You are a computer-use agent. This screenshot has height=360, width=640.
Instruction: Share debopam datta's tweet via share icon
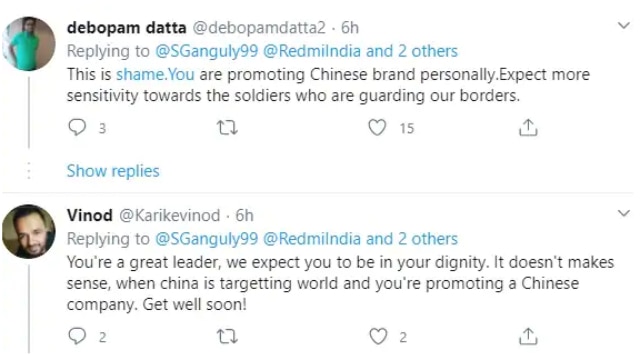point(528,127)
